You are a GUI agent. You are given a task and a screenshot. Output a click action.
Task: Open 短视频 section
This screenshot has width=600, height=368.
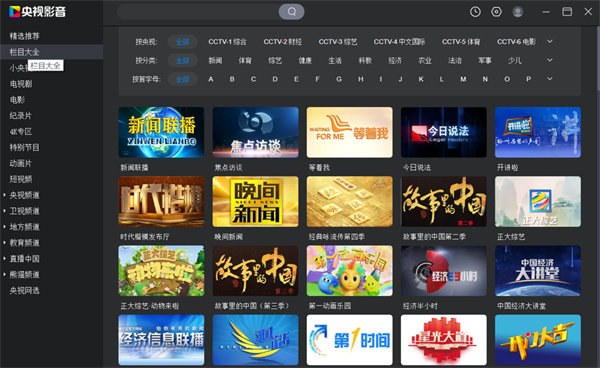pos(21,179)
